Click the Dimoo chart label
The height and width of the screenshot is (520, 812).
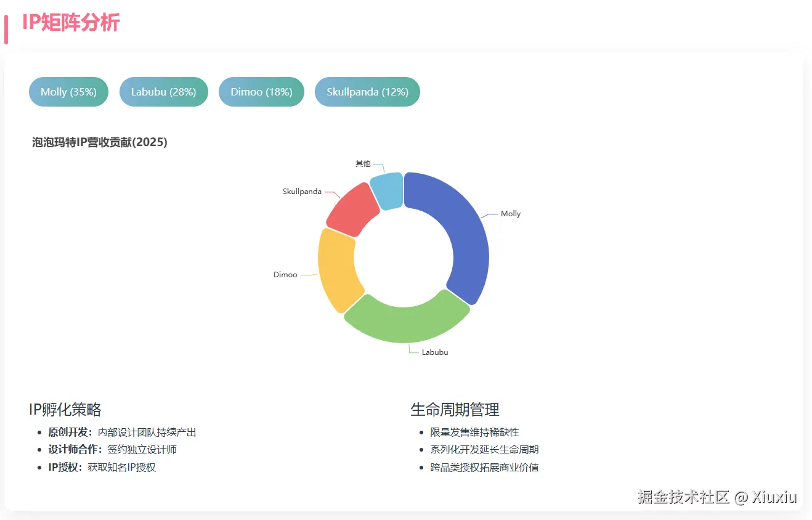[285, 275]
